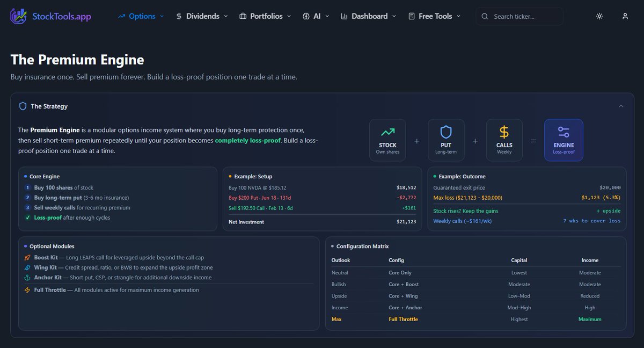
Task: Click the ticker search field
Action: tap(519, 16)
